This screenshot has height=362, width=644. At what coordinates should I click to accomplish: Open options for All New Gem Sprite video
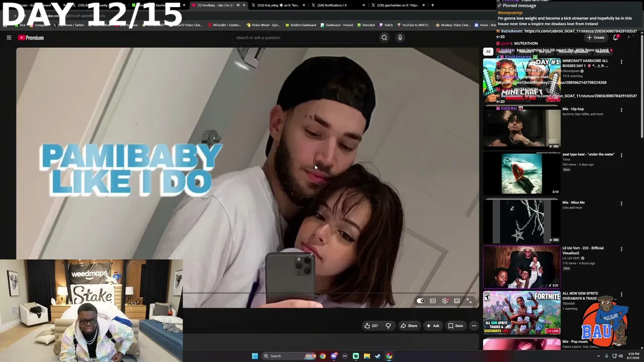[621, 295]
